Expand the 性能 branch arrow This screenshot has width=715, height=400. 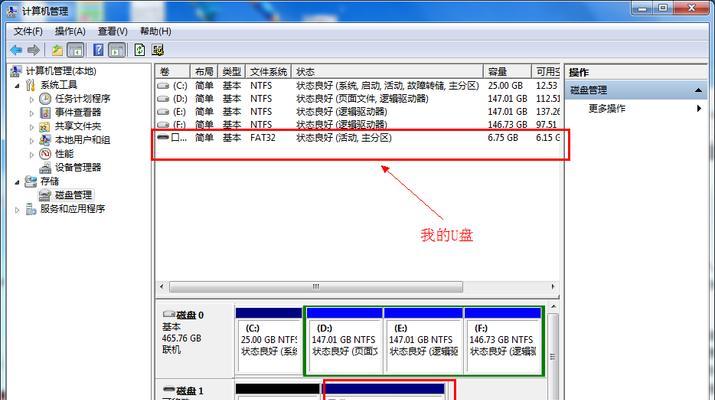31,154
